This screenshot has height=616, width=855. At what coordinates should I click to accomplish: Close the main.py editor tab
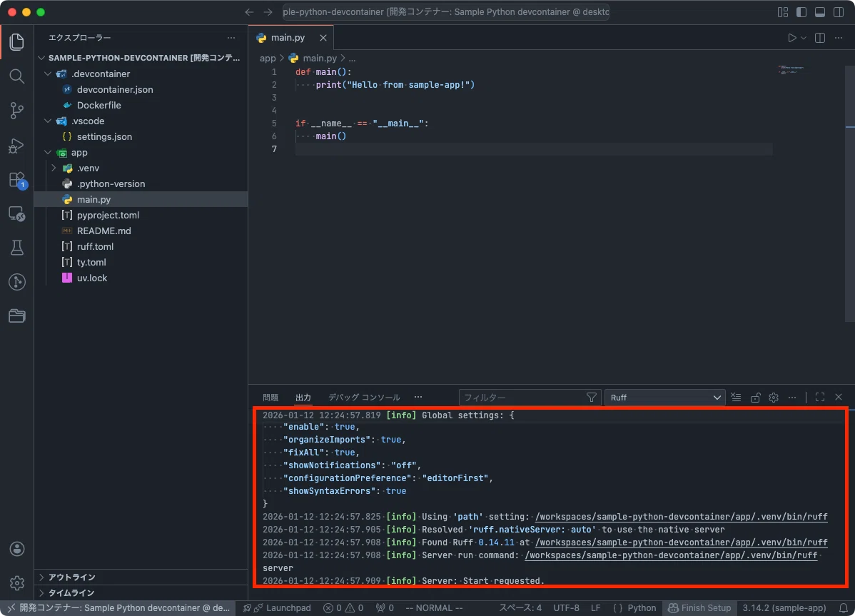pyautogui.click(x=323, y=38)
